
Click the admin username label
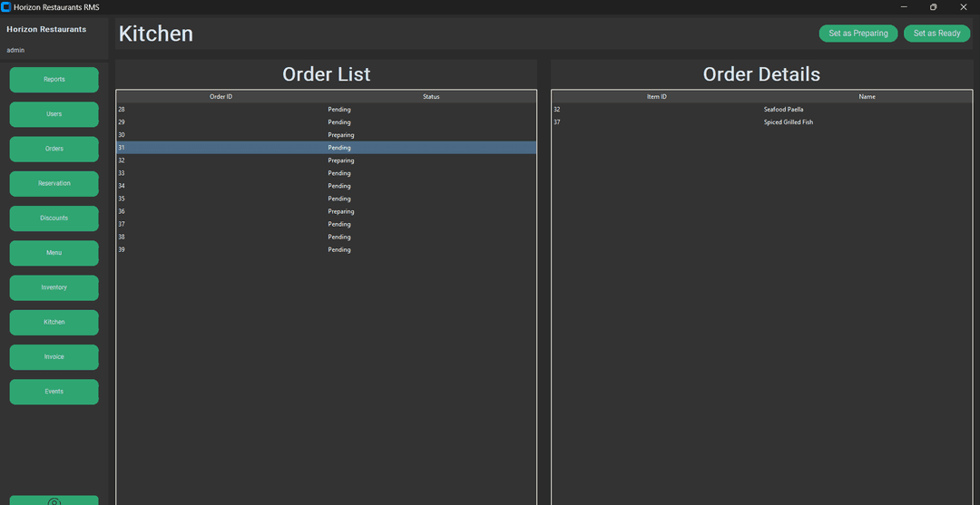pos(15,50)
